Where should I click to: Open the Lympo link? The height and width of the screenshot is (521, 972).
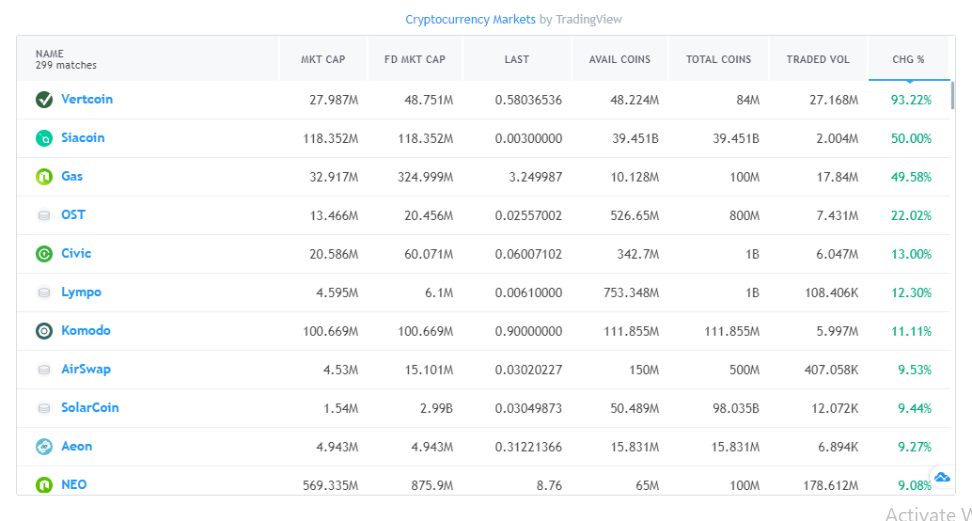pos(81,292)
